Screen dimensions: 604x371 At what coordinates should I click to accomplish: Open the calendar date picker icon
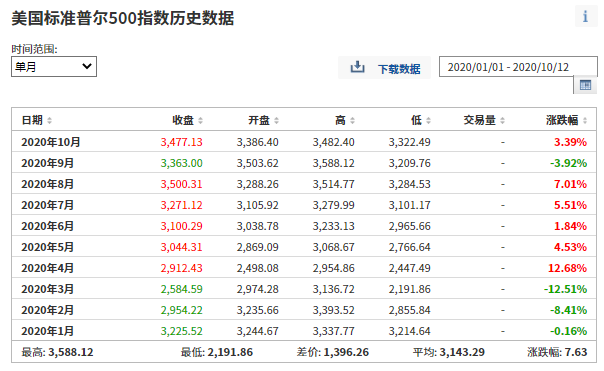pyautogui.click(x=585, y=85)
